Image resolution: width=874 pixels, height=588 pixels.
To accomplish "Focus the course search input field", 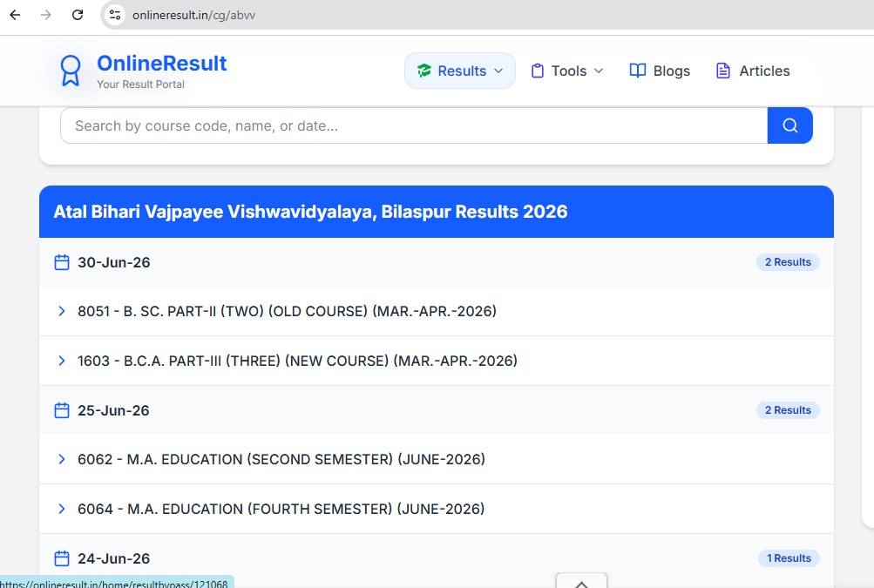I will [414, 125].
